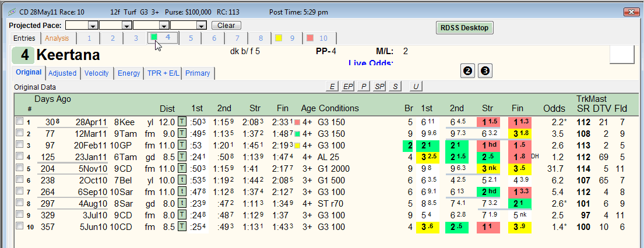The image size is (644, 248).
Task: Click the SR column header
Action: click(583, 109)
